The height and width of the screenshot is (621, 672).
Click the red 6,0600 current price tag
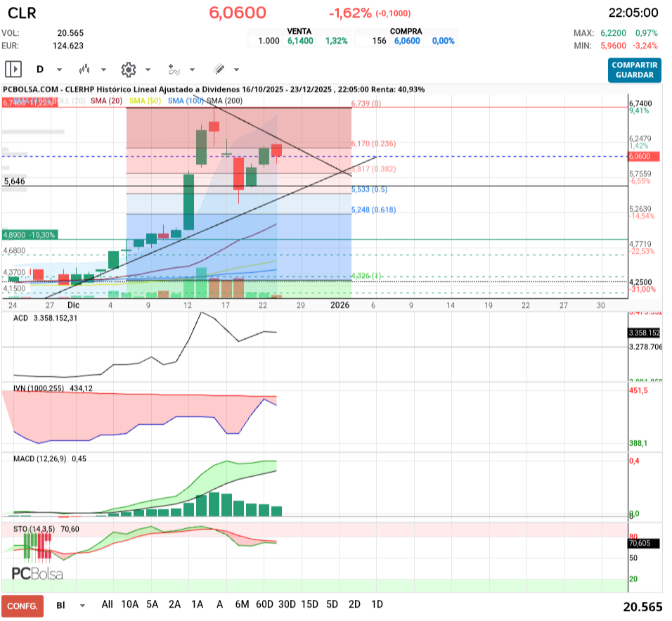tap(643, 157)
